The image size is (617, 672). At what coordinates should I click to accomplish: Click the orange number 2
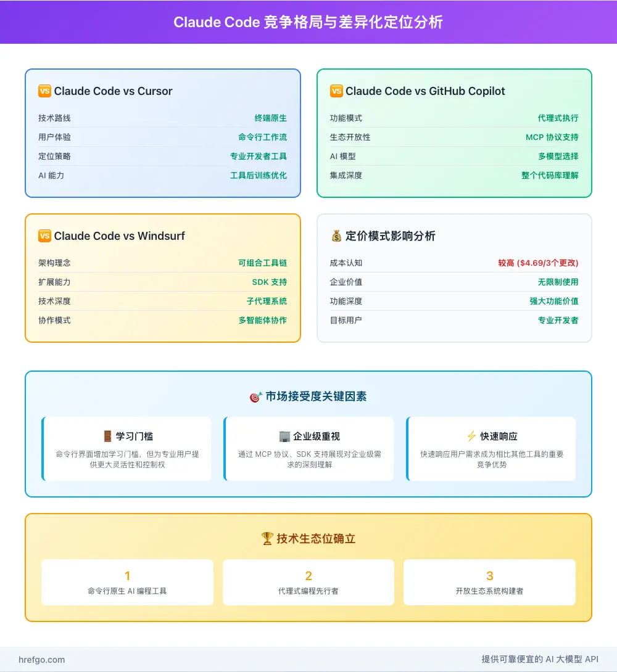[x=308, y=576]
